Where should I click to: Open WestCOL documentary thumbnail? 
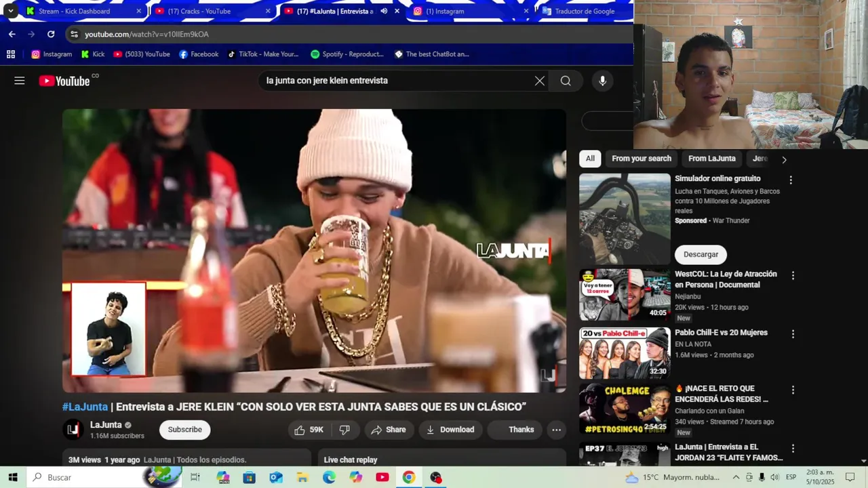click(625, 295)
